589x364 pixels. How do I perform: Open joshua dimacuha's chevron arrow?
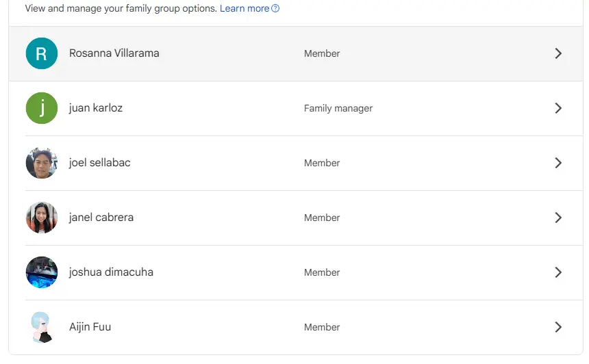pyautogui.click(x=558, y=272)
